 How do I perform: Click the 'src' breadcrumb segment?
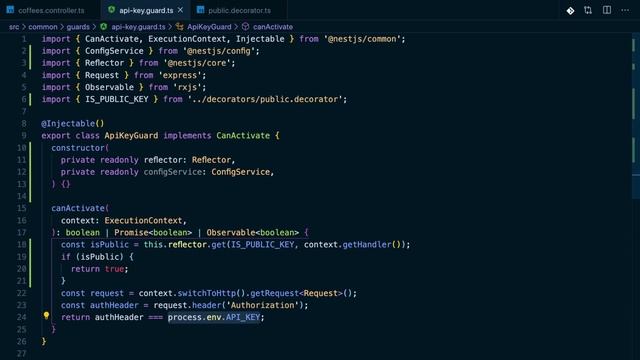14,27
